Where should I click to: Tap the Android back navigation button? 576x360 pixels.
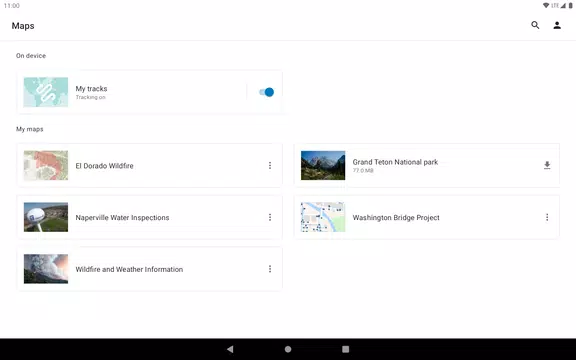230,349
